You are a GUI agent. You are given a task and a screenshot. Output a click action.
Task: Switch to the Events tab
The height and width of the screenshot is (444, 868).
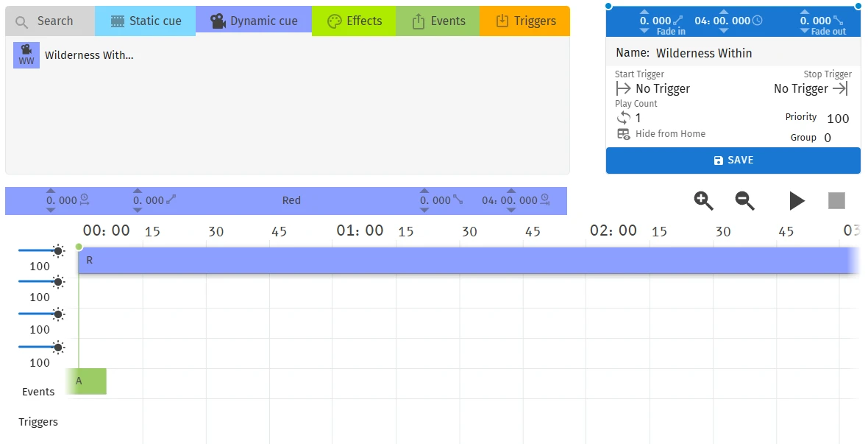[x=438, y=21]
